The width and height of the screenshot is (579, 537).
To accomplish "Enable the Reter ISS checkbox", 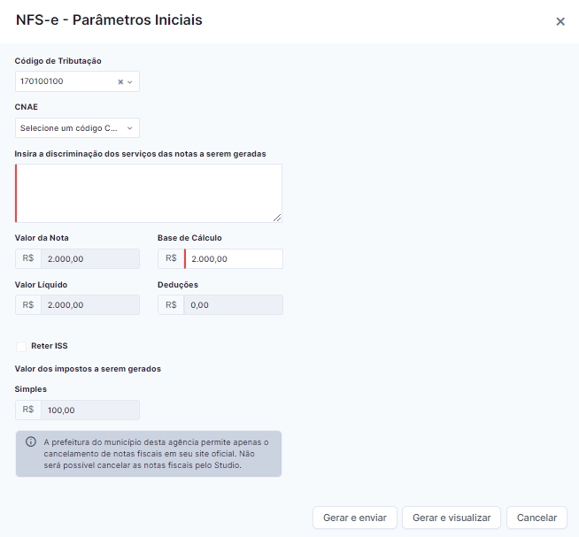I will tap(21, 346).
